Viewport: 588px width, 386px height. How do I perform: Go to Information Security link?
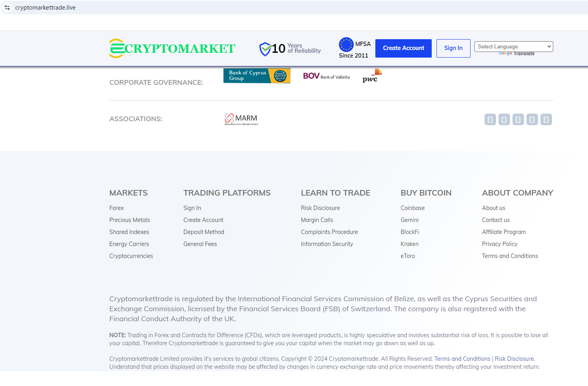pos(327,244)
